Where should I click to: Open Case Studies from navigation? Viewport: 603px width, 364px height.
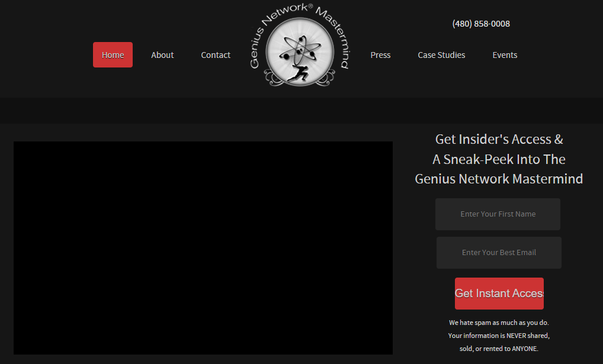pyautogui.click(x=441, y=55)
